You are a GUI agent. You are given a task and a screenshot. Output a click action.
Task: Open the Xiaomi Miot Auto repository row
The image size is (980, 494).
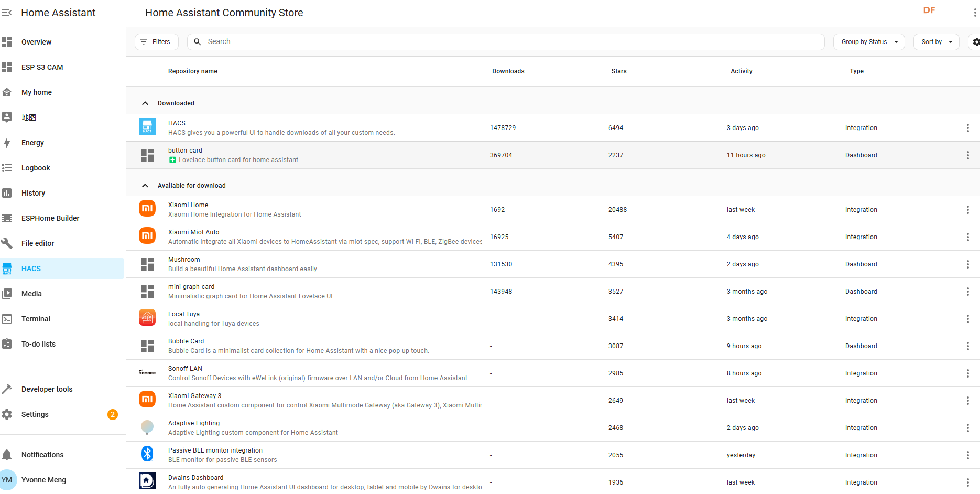(x=553, y=237)
